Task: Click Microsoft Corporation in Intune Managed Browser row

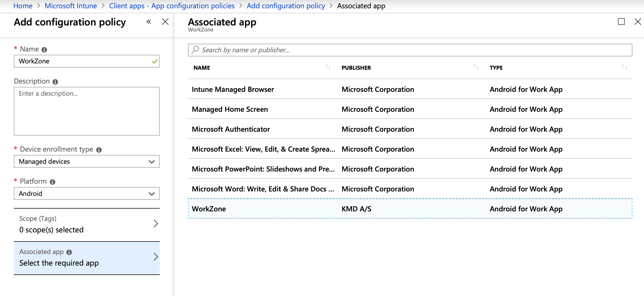Action: (x=378, y=89)
